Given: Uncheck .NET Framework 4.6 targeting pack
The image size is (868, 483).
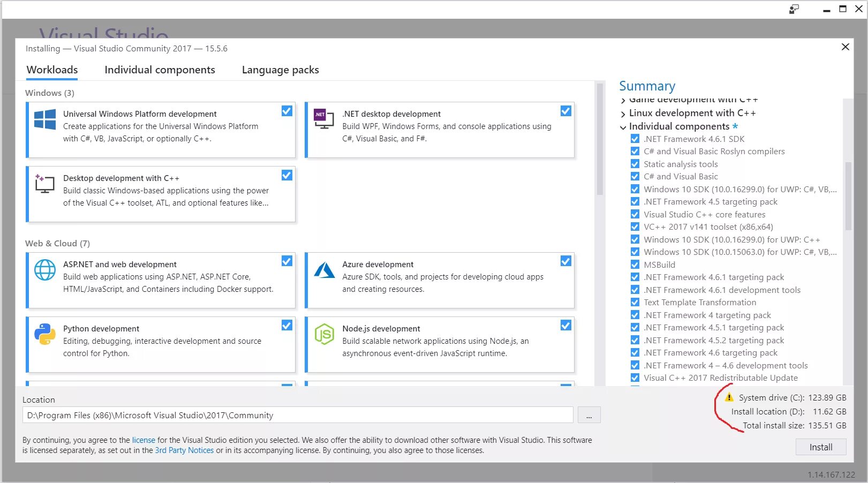Looking at the screenshot, I should click(635, 352).
